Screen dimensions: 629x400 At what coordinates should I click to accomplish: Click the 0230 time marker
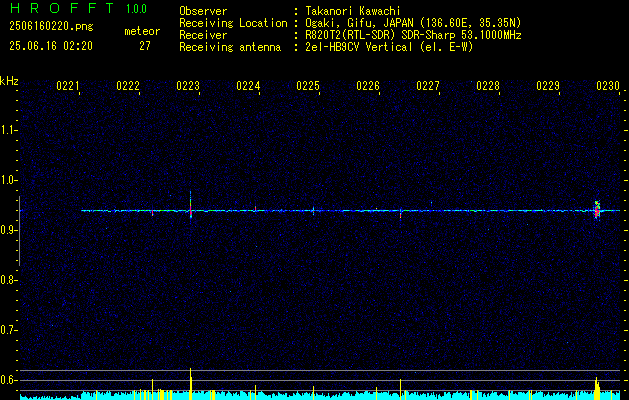608,86
